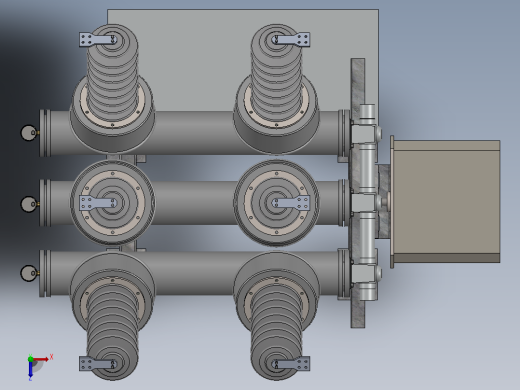The width and height of the screenshot is (520, 390).
Task: Click the blue Z axis of the coordinate triad
Action: click(x=30, y=370)
